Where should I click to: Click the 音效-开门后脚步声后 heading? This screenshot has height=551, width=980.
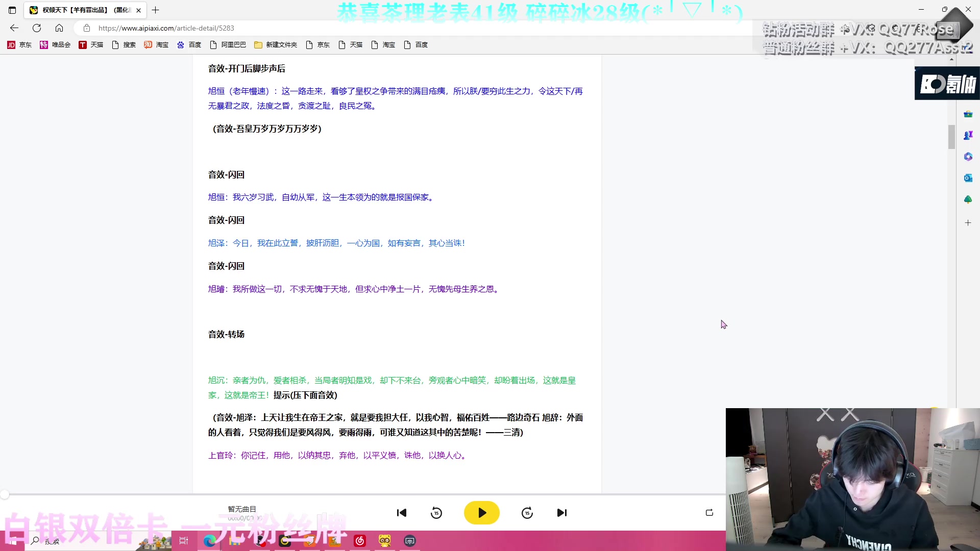tap(247, 68)
